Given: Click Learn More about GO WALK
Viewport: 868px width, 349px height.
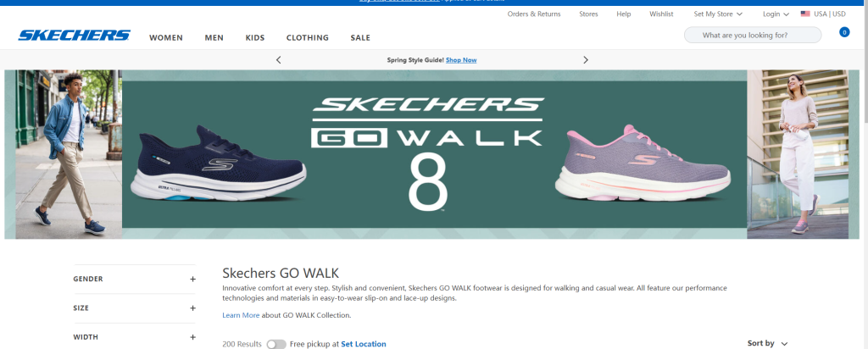Looking at the screenshot, I should pos(241,315).
